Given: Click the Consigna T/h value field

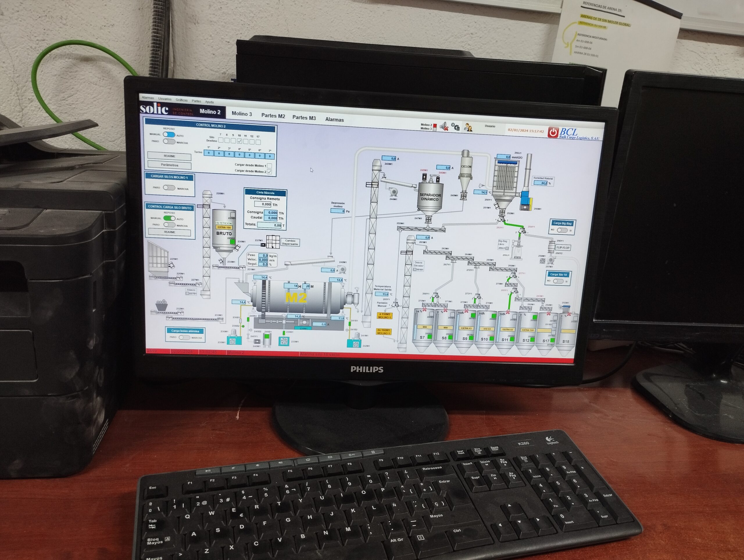Looking at the screenshot, I should pyautogui.click(x=271, y=213).
